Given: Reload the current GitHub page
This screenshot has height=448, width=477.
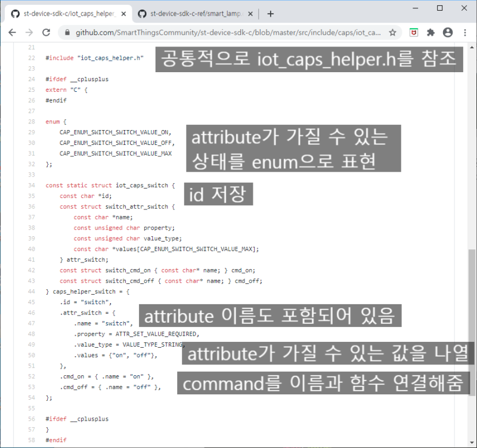Looking at the screenshot, I should click(x=47, y=32).
